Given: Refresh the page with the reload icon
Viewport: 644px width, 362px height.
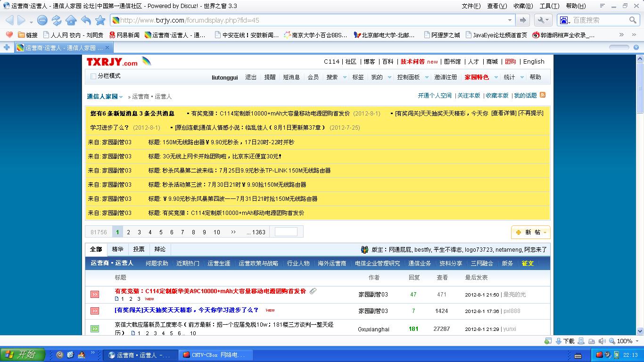Looking at the screenshot, I should pos(57,20).
